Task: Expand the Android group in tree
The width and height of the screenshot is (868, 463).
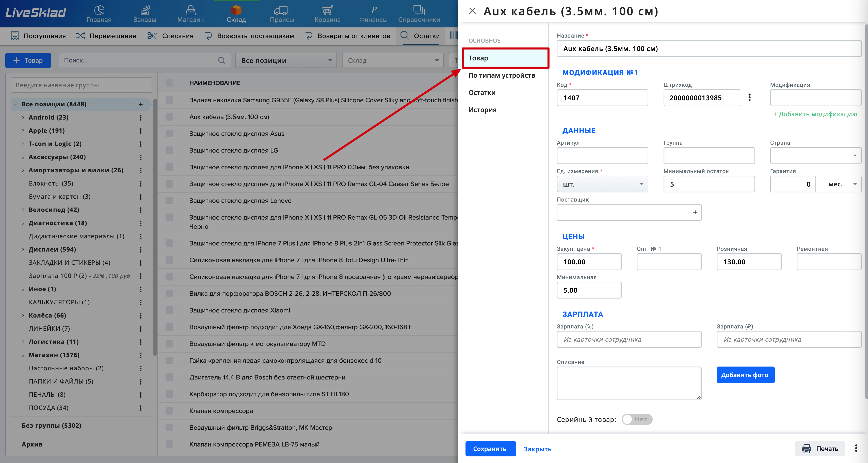Action: pos(23,118)
